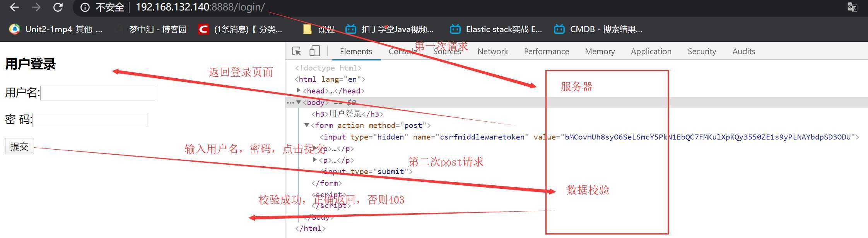Select the <!doctype html> line
868x238 pixels.
click(328, 68)
